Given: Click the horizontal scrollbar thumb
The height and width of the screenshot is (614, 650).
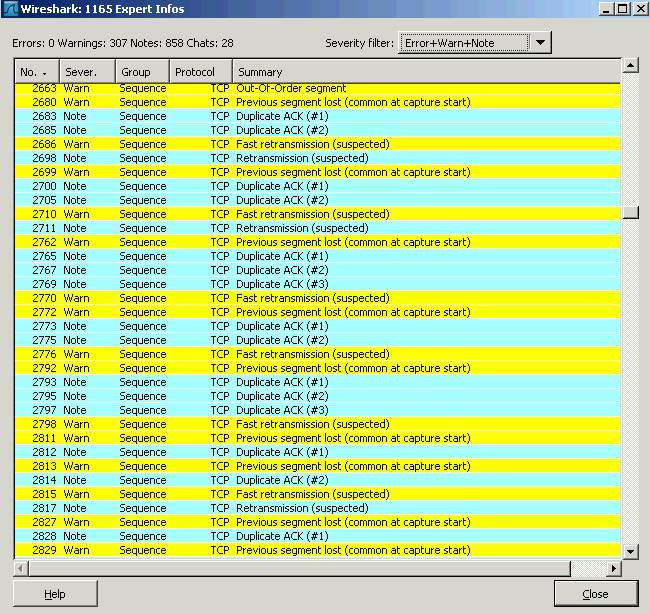Looking at the screenshot, I should [299, 568].
